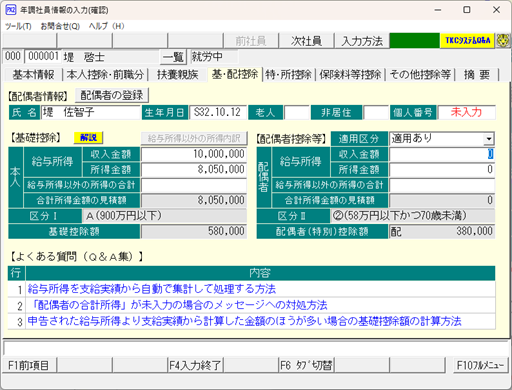Click department code field 000
The height and width of the screenshot is (390, 512).
13,56
